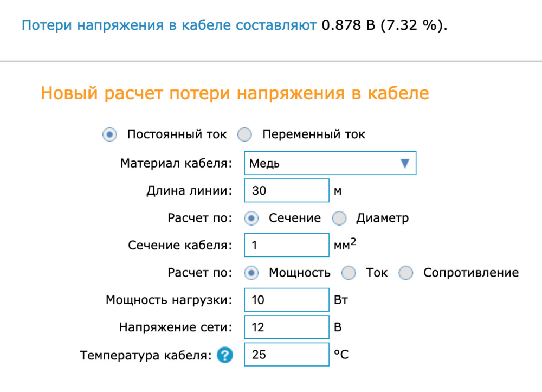Focus the Температура кабеля input field

pyautogui.click(x=287, y=355)
